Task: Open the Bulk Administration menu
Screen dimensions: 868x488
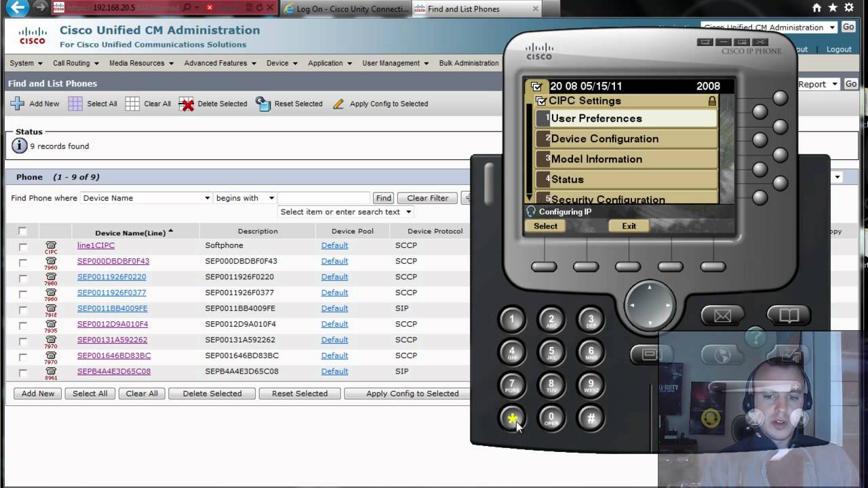Action: [x=469, y=63]
